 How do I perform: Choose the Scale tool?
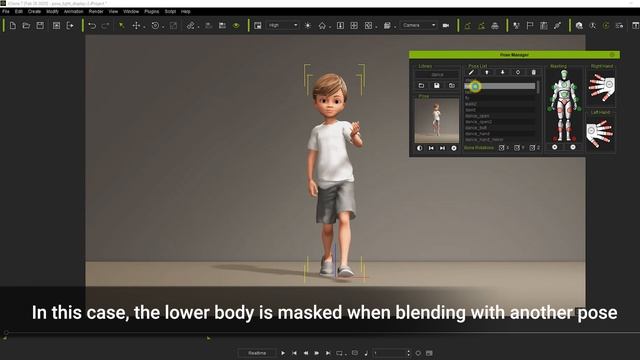pyautogui.click(x=173, y=26)
